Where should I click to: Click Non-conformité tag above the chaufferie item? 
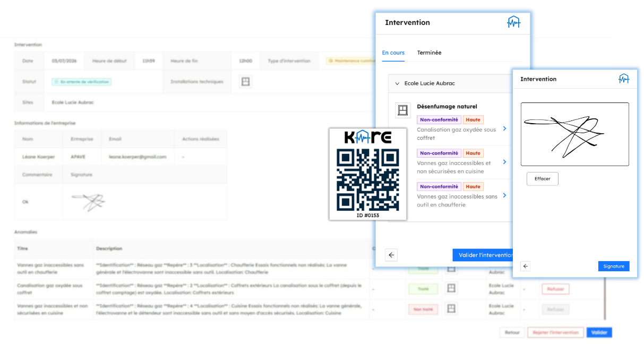tap(439, 187)
